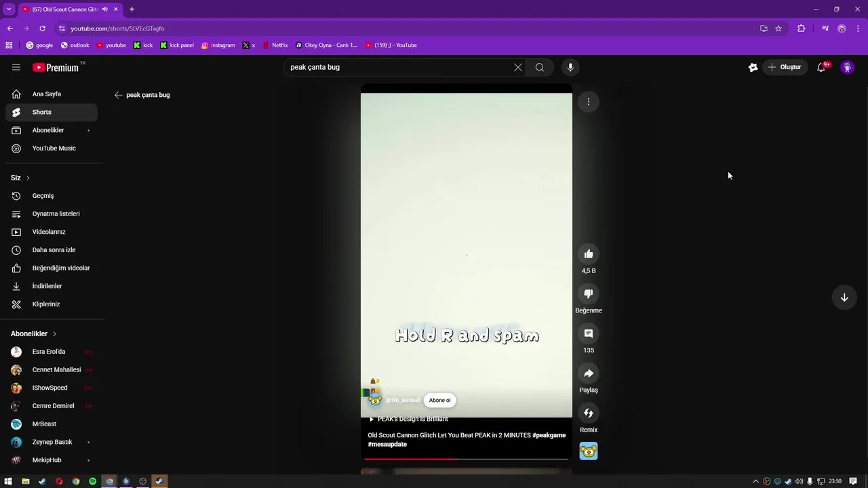Reload the page in Chrome
The height and width of the screenshot is (488, 868).
(x=42, y=28)
